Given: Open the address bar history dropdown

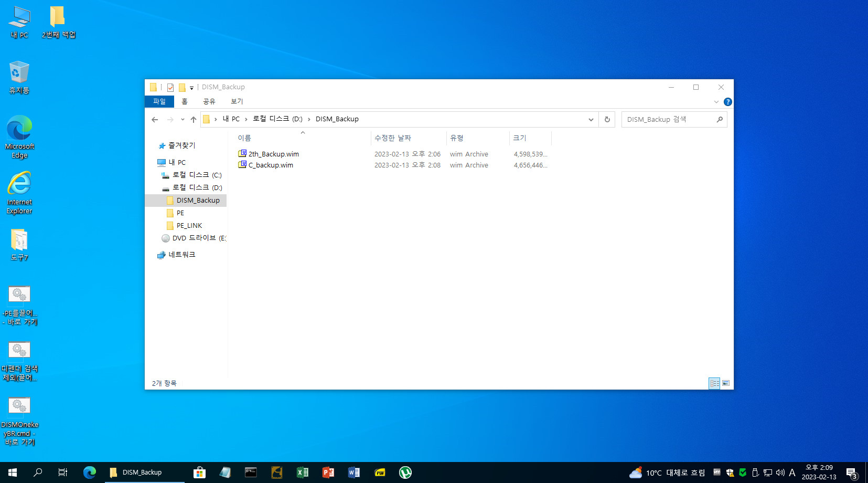Looking at the screenshot, I should coord(591,120).
